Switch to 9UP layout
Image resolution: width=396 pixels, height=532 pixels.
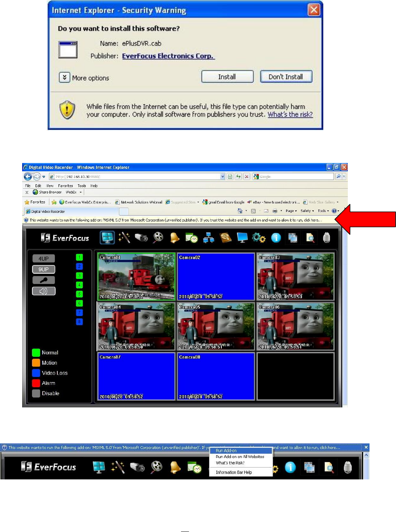click(x=43, y=269)
